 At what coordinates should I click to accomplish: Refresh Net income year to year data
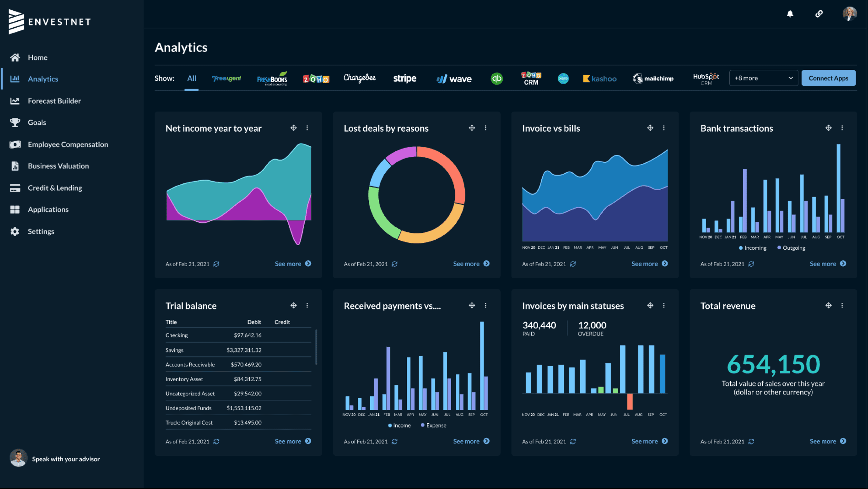[x=216, y=264]
